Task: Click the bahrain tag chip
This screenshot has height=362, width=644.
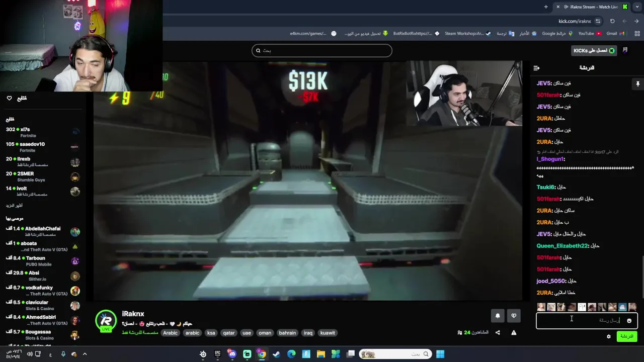Action: 287,333
